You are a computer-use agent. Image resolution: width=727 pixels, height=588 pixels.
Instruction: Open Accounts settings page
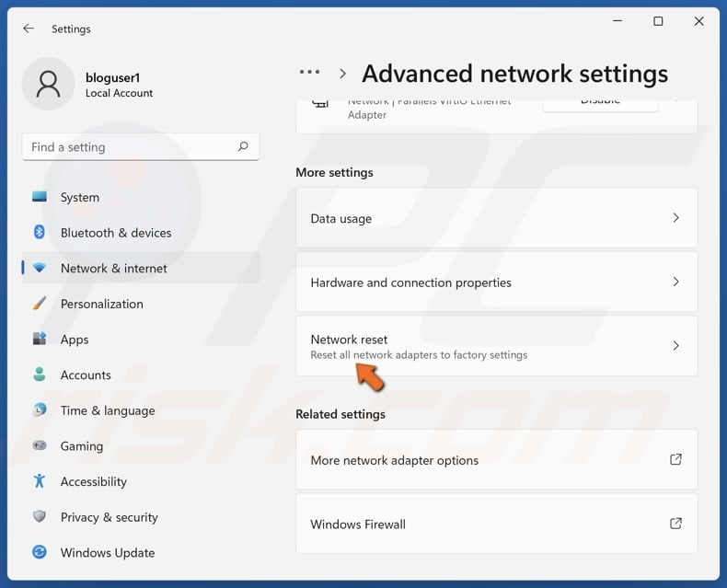tap(141, 375)
